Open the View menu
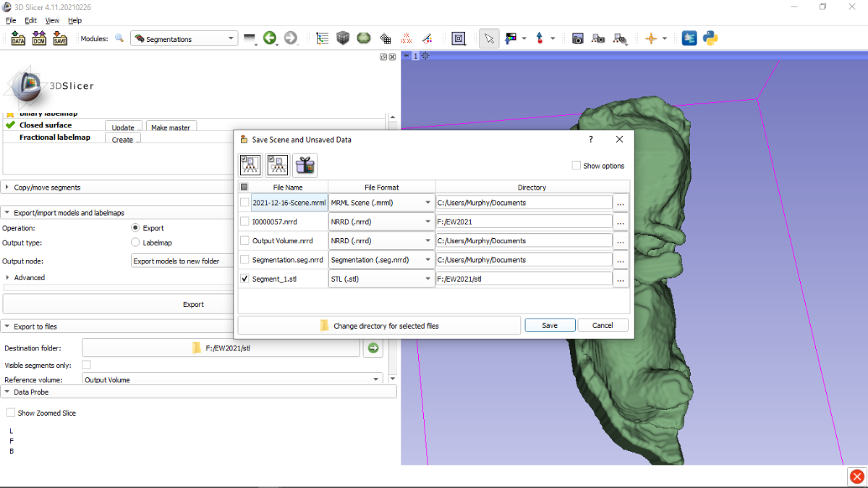This screenshot has width=868, height=488. coord(51,20)
